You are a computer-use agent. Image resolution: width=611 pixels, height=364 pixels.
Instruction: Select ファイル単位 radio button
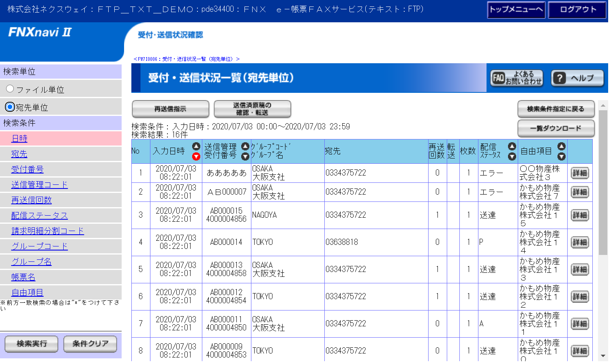click(10, 89)
